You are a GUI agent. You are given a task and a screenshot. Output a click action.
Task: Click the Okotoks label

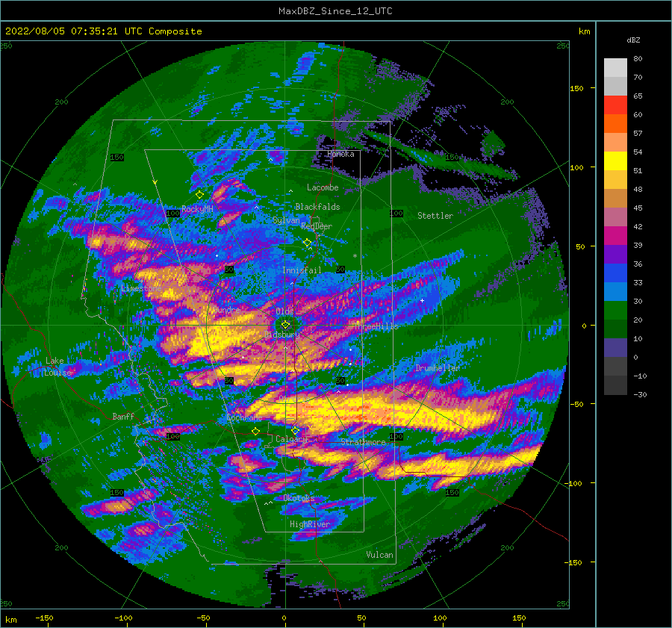tap(299, 497)
